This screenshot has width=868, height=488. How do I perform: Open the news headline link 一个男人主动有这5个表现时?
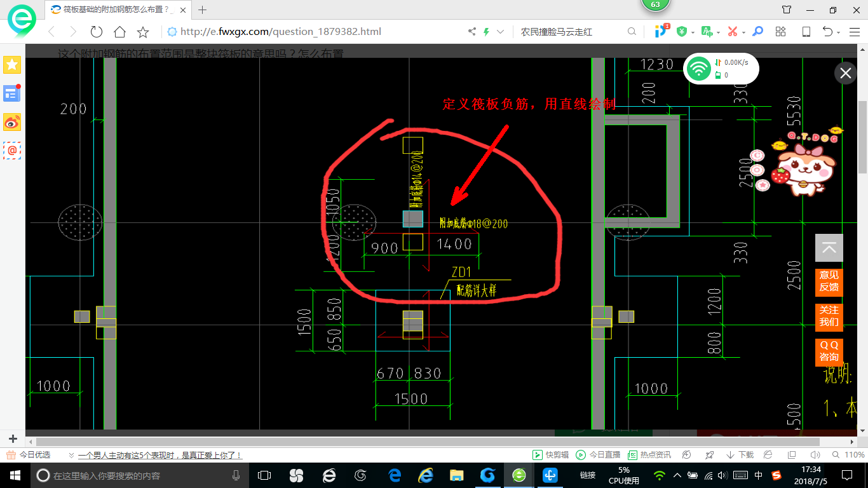pyautogui.click(x=160, y=455)
